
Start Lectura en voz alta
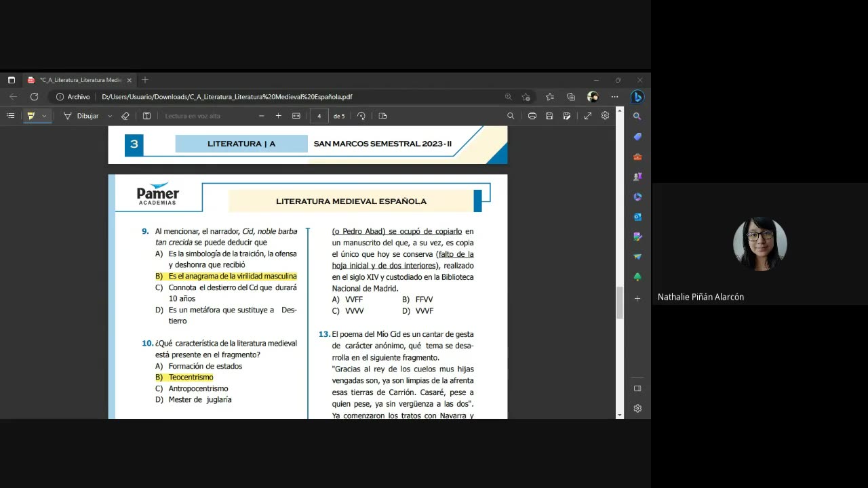[193, 116]
